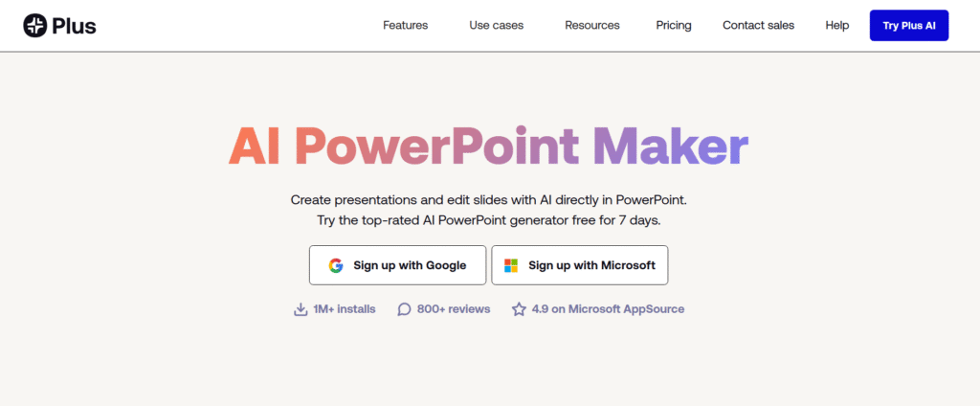Open the Help link
Viewport: 980px width, 406px height.
(837, 26)
